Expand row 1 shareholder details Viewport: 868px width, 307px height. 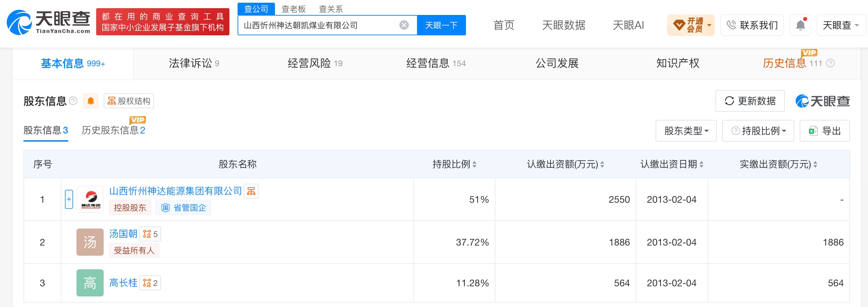69,199
